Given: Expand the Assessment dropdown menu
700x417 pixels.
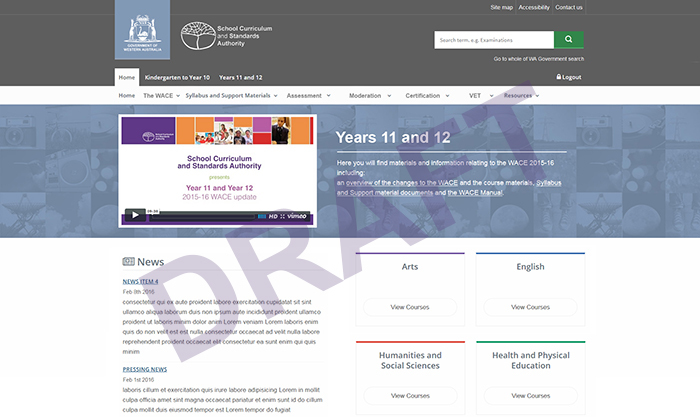Looking at the screenshot, I should coord(308,96).
